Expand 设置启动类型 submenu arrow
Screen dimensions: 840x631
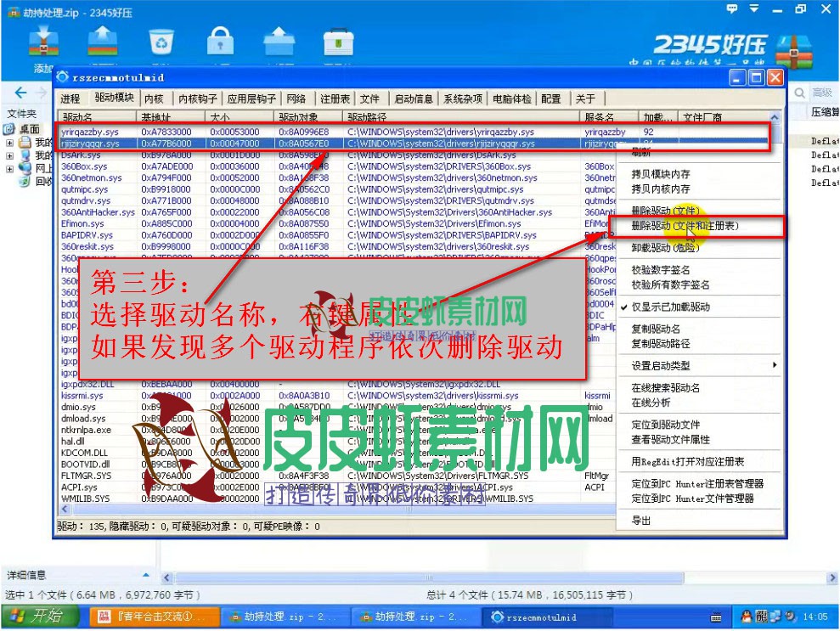(774, 366)
